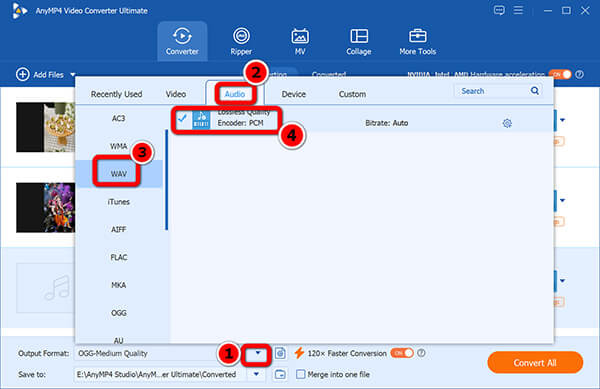
Task: Switch to Audio format tab
Action: pos(235,94)
